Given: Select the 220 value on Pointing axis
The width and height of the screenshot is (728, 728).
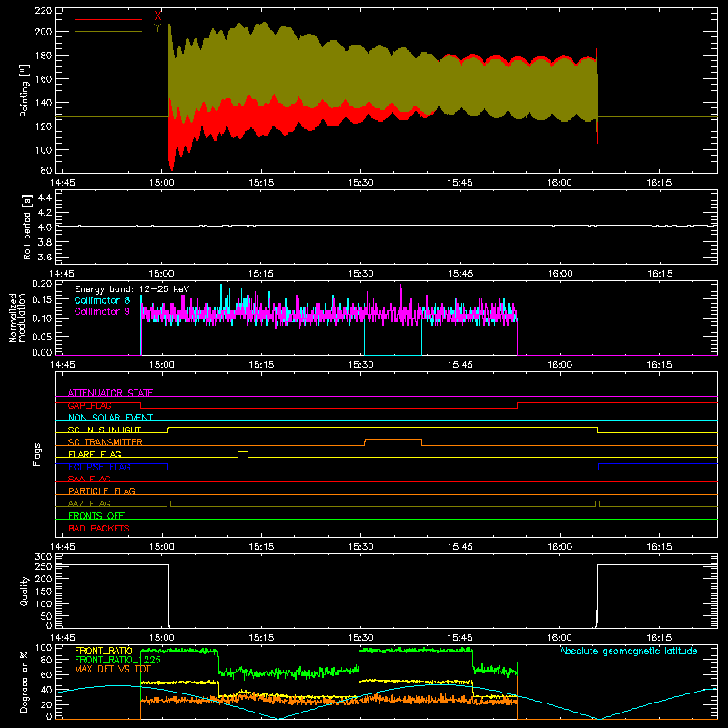Looking at the screenshot, I should pyautogui.click(x=43, y=10).
